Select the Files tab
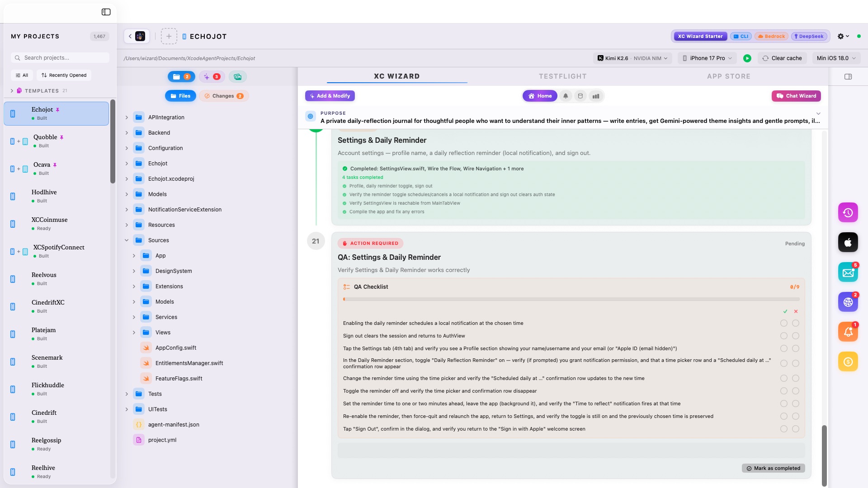The height and width of the screenshot is (488, 868). (x=180, y=96)
